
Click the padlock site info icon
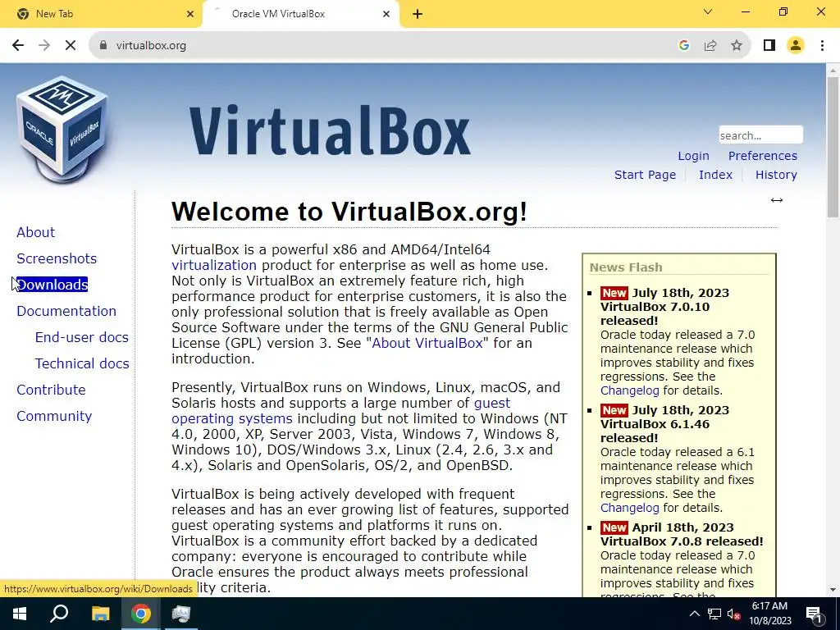click(103, 46)
